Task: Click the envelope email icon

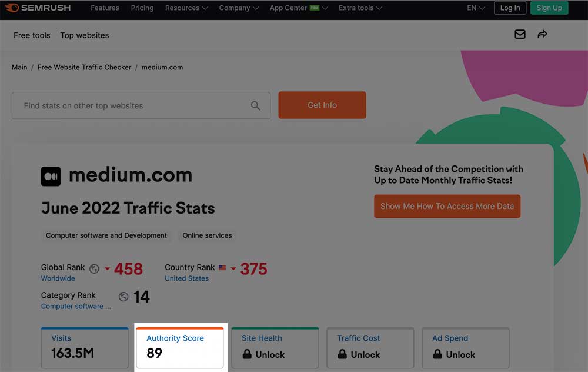Action: click(520, 35)
